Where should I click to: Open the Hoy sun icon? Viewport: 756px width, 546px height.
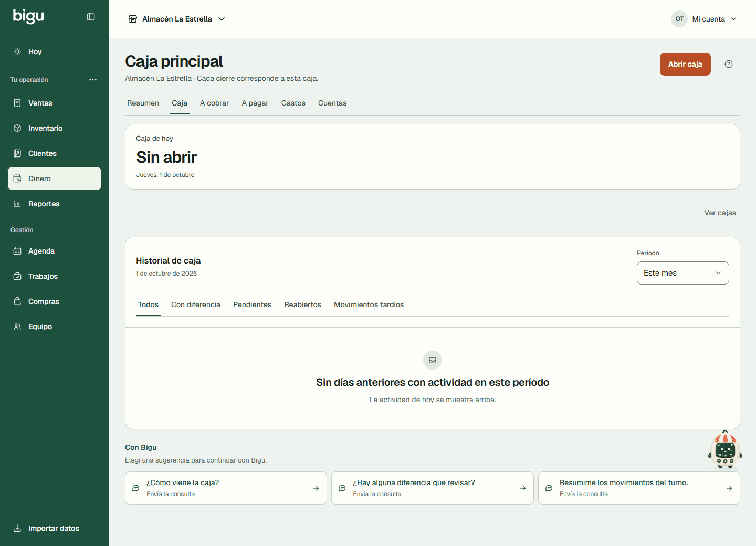tap(17, 51)
